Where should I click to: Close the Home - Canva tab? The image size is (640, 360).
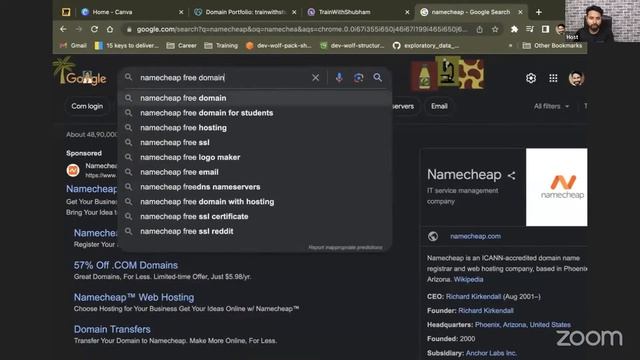181,12
